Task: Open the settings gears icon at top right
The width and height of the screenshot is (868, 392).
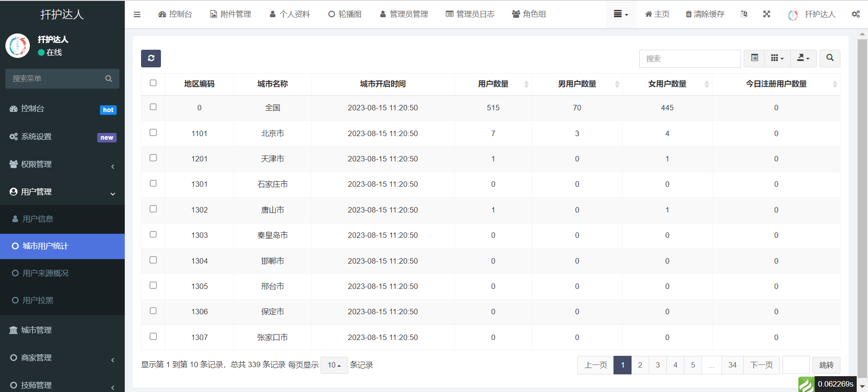Action: [x=855, y=14]
